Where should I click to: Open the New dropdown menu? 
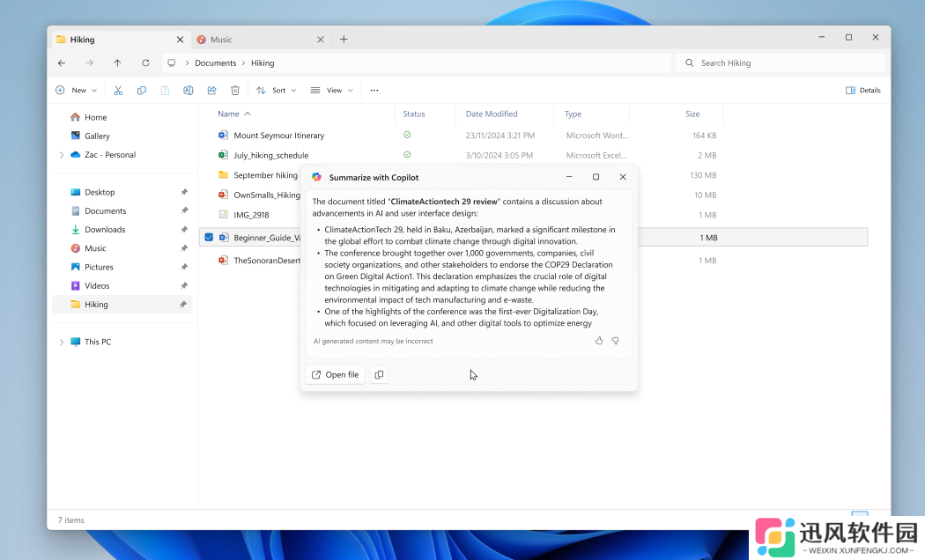pyautogui.click(x=76, y=90)
